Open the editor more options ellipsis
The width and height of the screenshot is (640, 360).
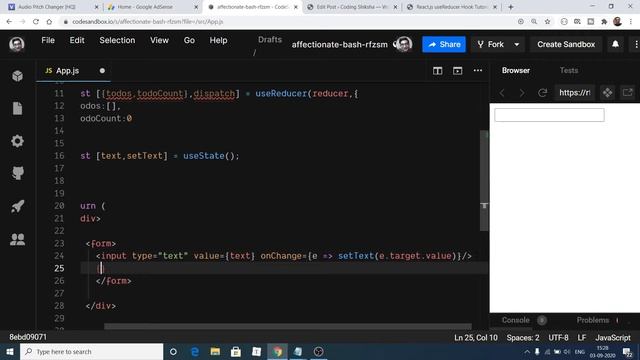pos(478,71)
